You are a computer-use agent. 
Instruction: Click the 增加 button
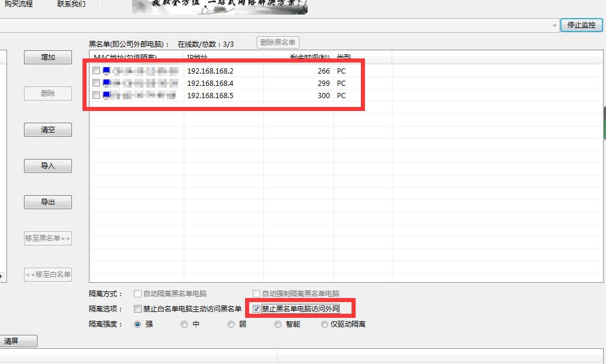click(48, 57)
